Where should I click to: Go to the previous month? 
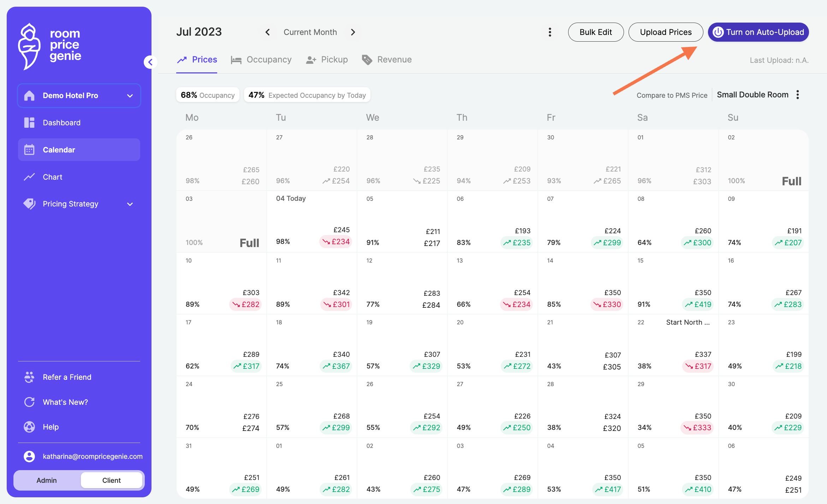tap(268, 32)
